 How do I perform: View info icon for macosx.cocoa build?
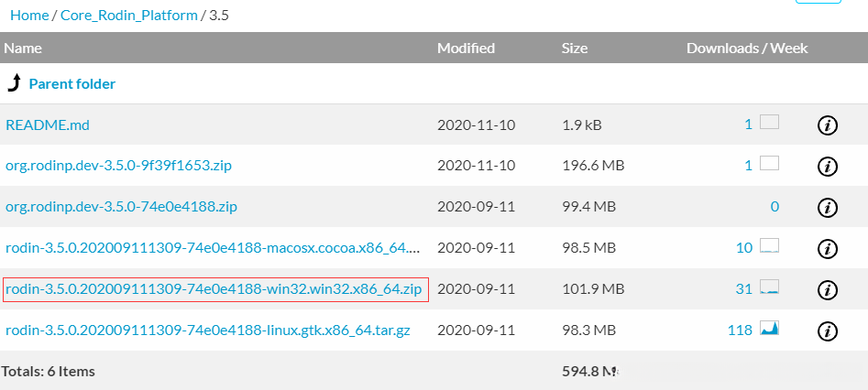click(x=827, y=249)
